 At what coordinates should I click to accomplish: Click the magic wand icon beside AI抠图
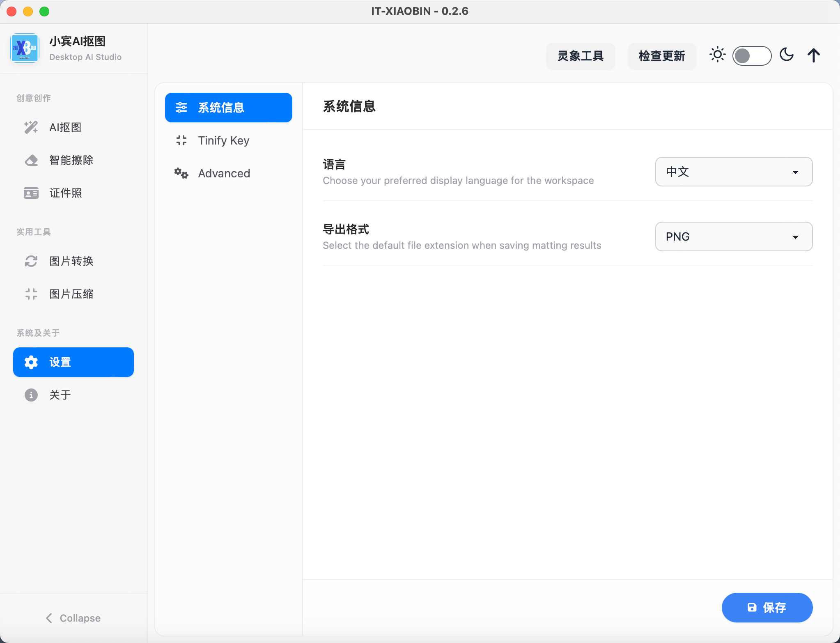(31, 127)
